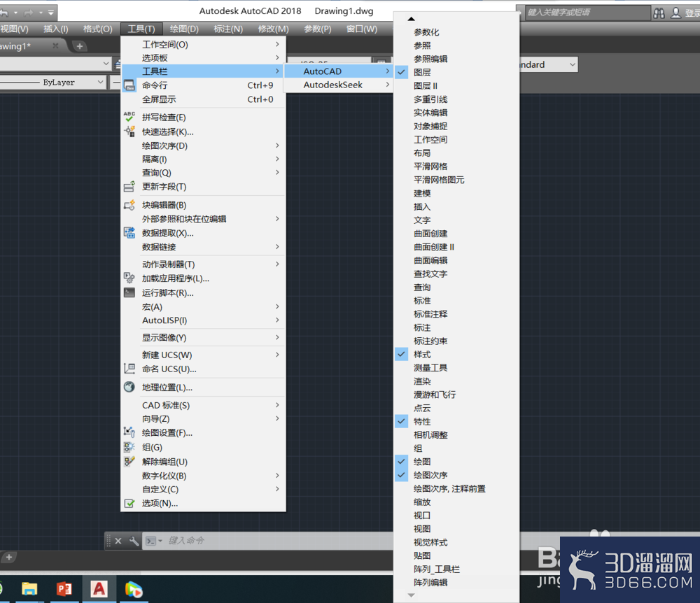The width and height of the screenshot is (700, 603).
Task: Open the Standard style dropdown
Action: (x=573, y=64)
